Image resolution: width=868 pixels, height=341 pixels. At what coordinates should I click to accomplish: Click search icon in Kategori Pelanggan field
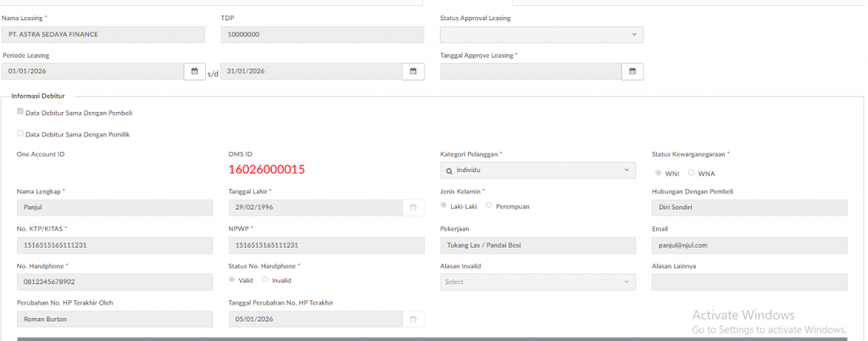tap(449, 170)
